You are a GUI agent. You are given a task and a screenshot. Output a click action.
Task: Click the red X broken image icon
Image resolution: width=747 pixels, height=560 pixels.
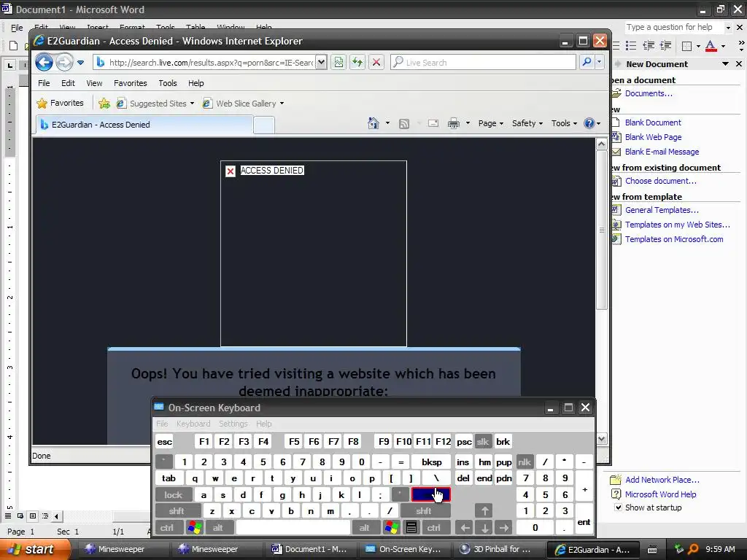[231, 171]
